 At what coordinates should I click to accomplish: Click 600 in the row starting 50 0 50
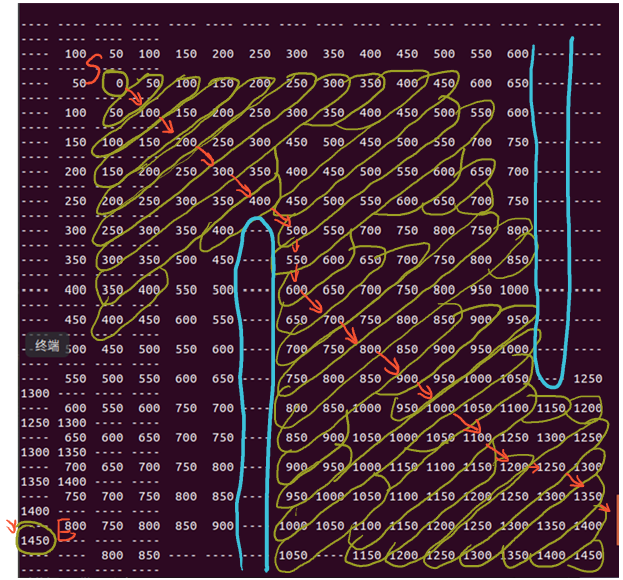481,83
